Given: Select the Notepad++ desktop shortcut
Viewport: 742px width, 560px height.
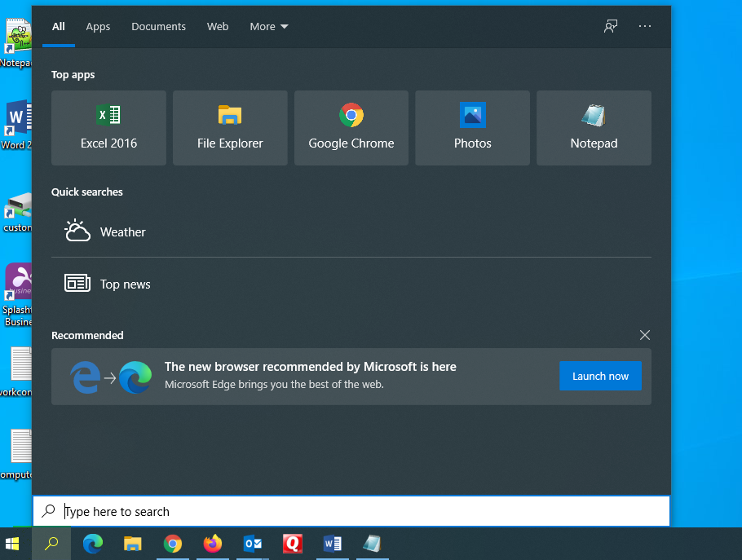Looking at the screenshot, I should pos(16,42).
